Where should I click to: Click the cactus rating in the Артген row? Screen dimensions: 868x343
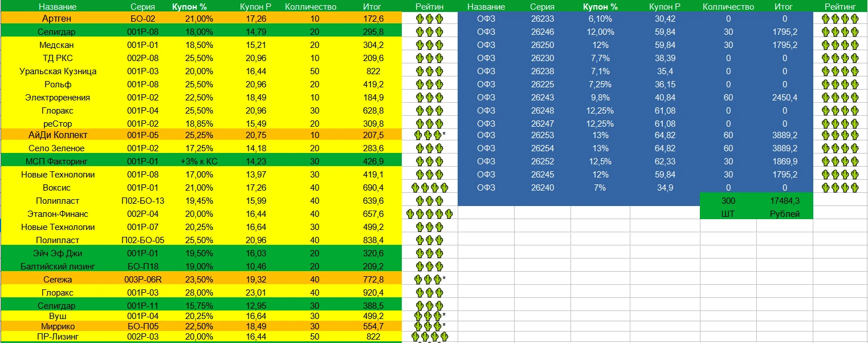pyautogui.click(x=429, y=19)
